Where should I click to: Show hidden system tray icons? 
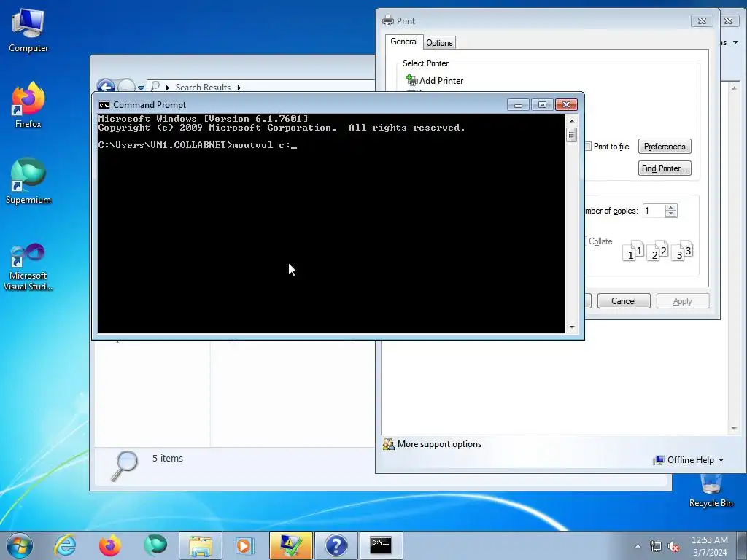(x=638, y=546)
